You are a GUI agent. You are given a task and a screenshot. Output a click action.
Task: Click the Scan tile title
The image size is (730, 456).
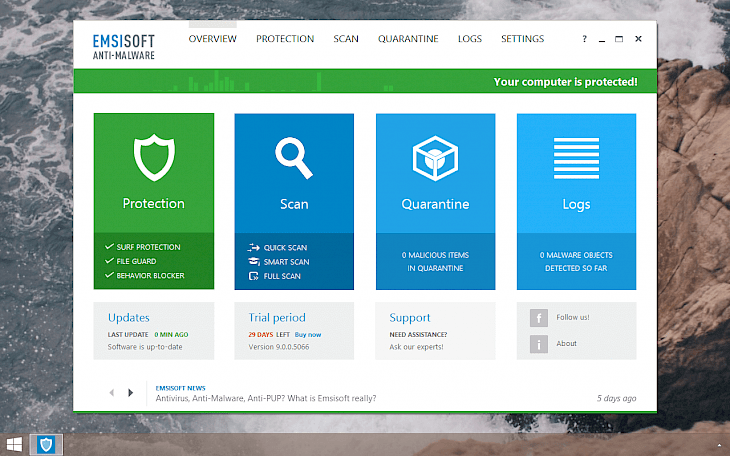tap(294, 204)
